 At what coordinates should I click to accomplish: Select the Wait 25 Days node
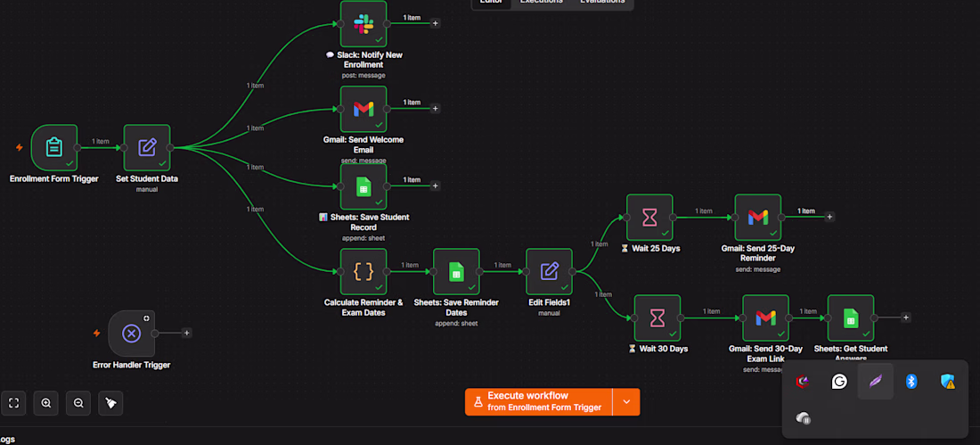coord(650,218)
